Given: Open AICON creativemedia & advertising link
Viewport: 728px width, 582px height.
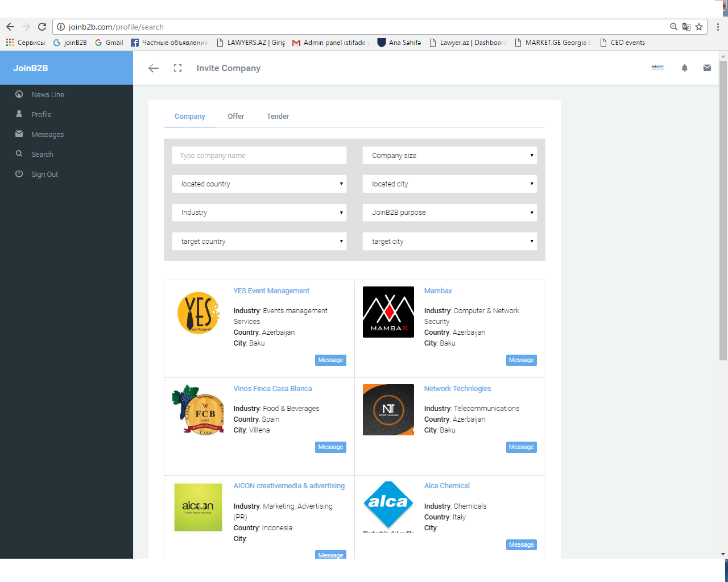Looking at the screenshot, I should [x=289, y=486].
